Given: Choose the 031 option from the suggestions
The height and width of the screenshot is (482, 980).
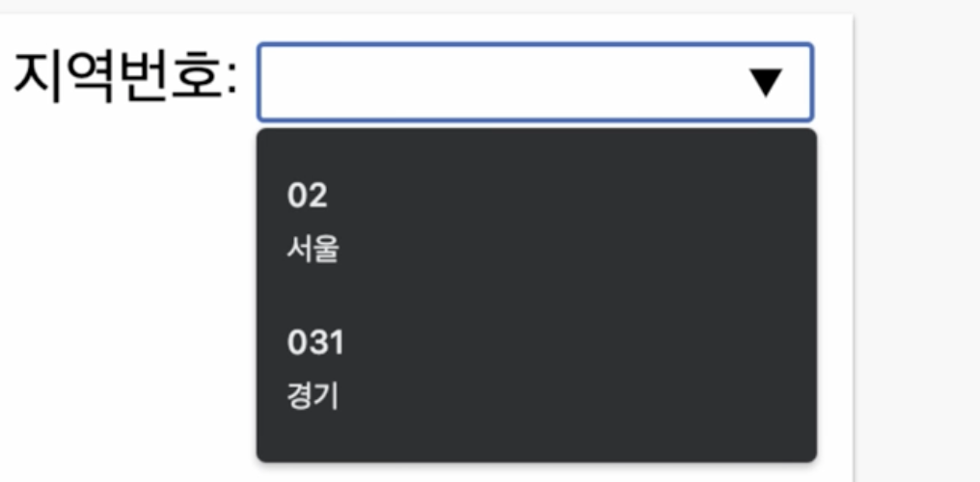Looking at the screenshot, I should click(535, 367).
